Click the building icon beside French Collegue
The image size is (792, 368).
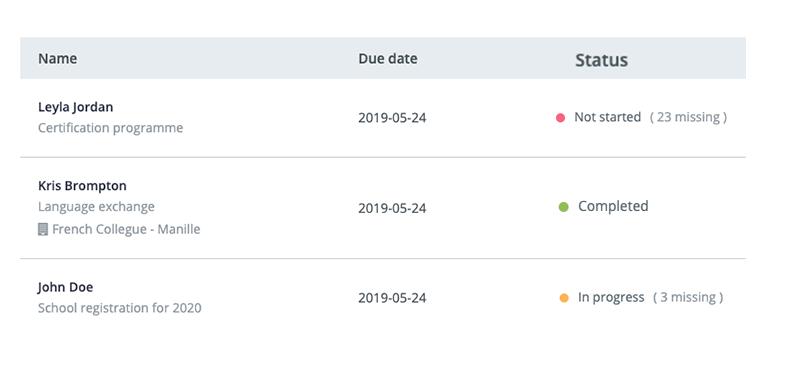coord(43,230)
